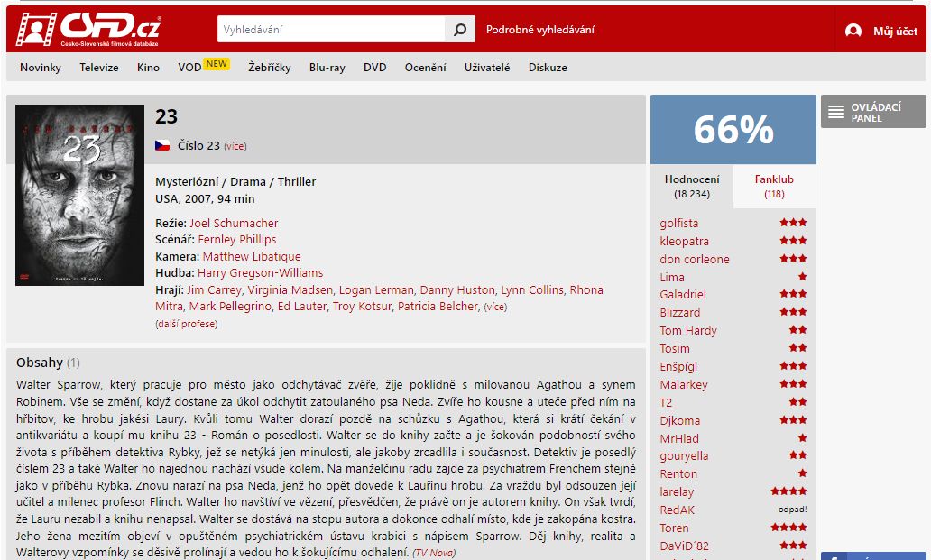Image resolution: width=931 pixels, height=560 pixels.
Task: Click the CSFD.cz logo
Action: click(x=88, y=29)
